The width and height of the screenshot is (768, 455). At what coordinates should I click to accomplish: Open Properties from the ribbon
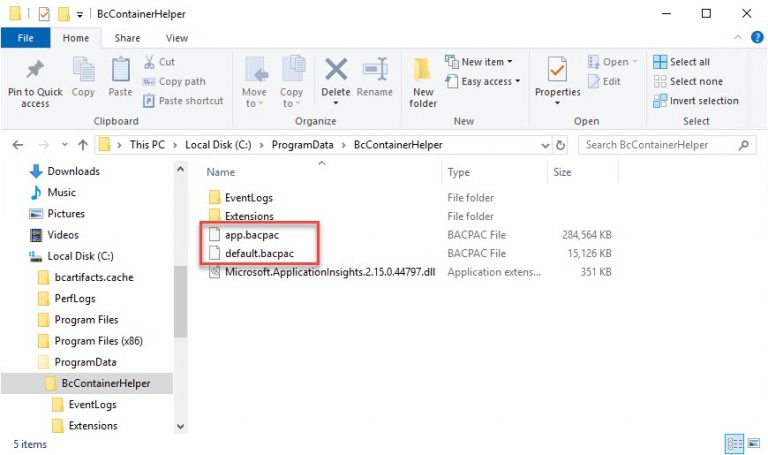click(x=557, y=71)
